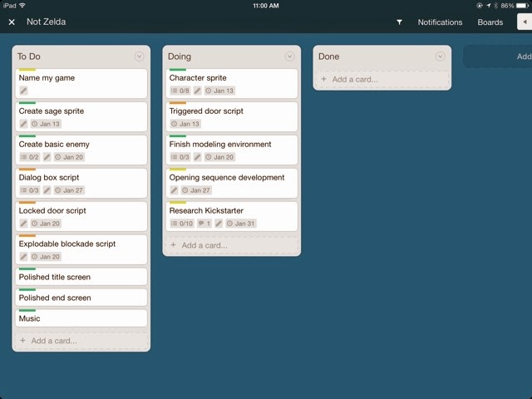Screen dimensions: 532x399
Task: Open the Name my game card
Action: pos(81,83)
